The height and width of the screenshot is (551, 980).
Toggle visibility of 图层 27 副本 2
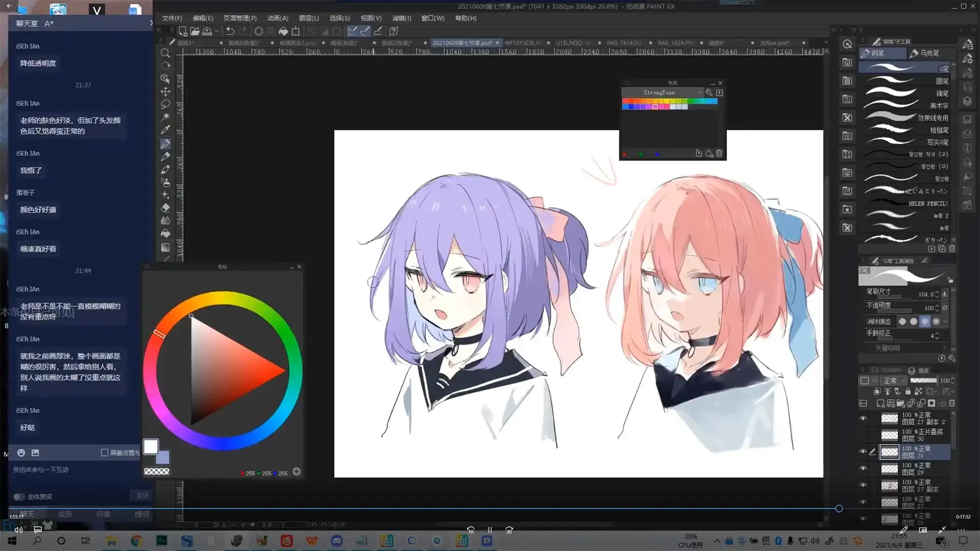point(863,418)
